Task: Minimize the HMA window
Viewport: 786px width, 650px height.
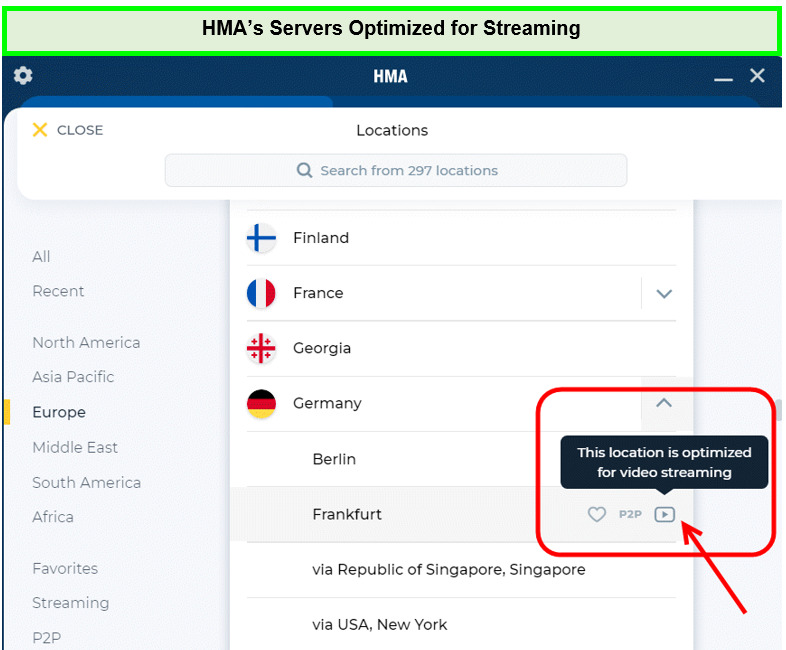Action: click(723, 79)
